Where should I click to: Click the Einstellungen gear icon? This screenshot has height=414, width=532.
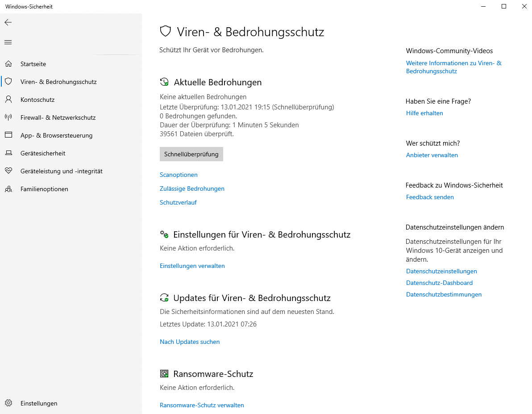pyautogui.click(x=8, y=403)
